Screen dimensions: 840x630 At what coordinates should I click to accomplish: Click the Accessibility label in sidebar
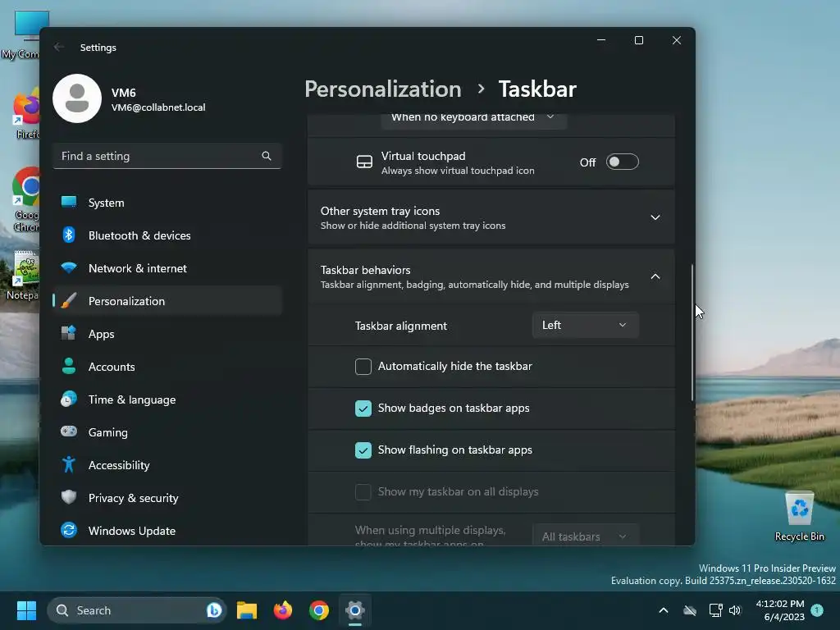pos(118,465)
